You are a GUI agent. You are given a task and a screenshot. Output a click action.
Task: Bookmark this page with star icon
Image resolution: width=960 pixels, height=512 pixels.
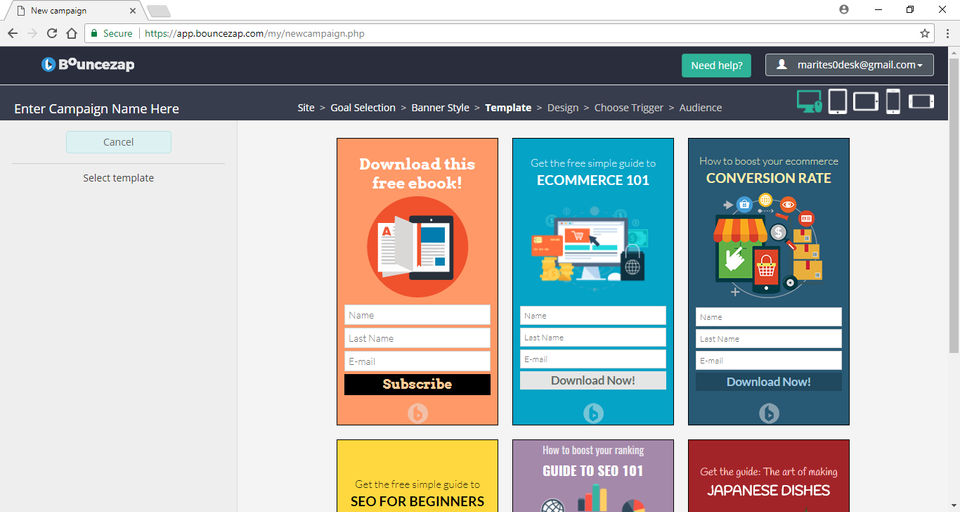pos(924,34)
